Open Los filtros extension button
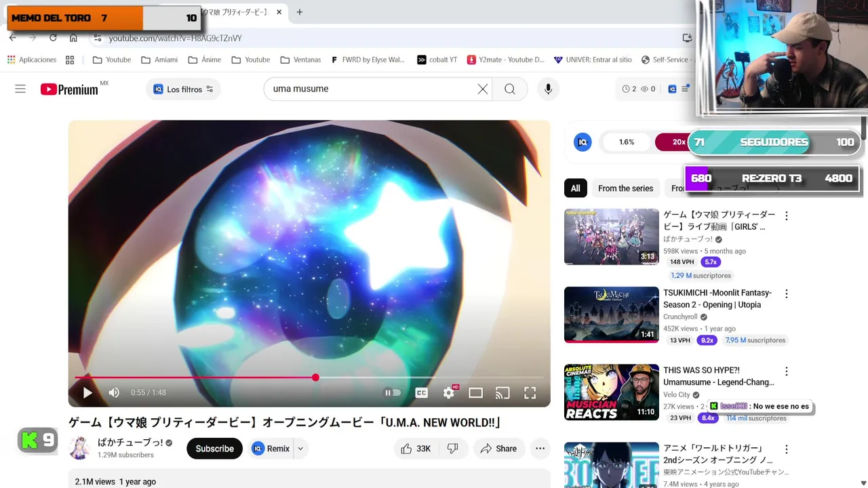Screen dimensions: 868x488 coord(183,89)
